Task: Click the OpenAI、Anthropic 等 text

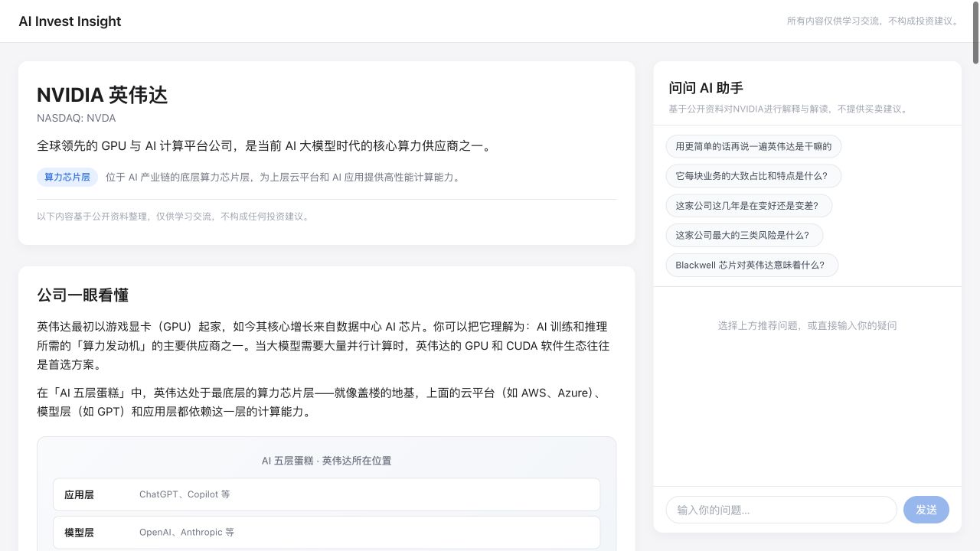Action: click(x=187, y=533)
